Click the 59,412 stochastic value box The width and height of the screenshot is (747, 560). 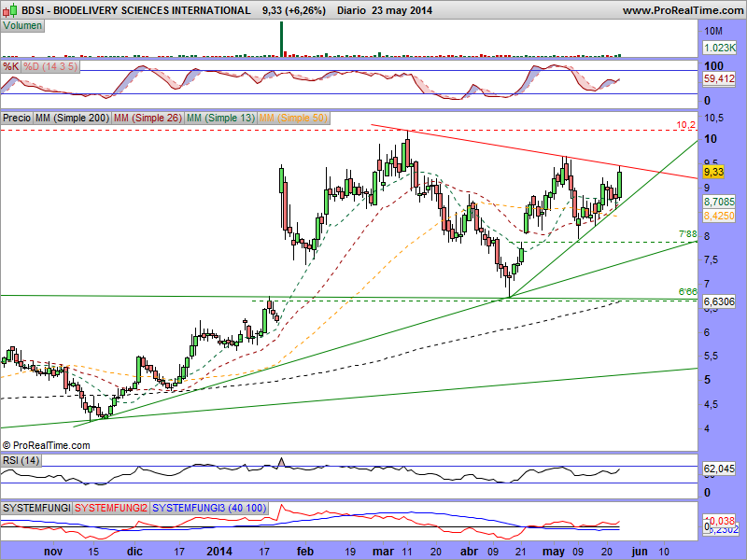pyautogui.click(x=719, y=78)
